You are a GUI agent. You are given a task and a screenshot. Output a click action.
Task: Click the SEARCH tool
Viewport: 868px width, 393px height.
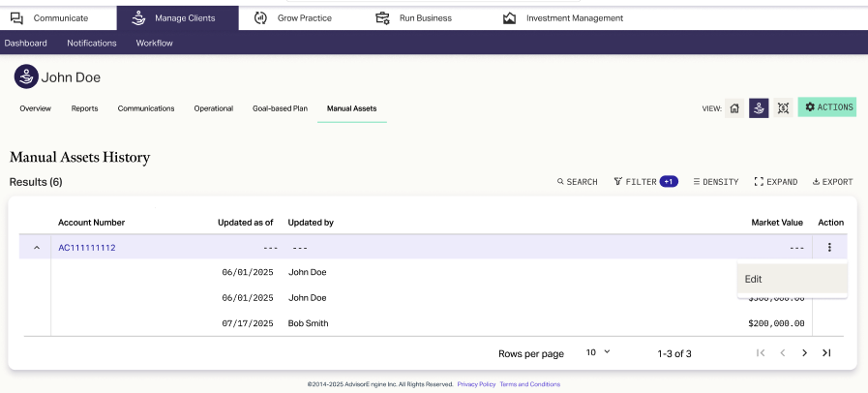coord(578,182)
